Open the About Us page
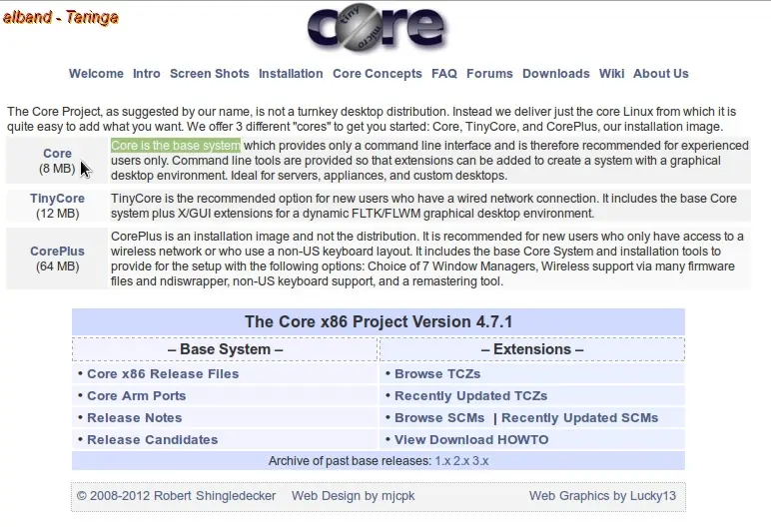The width and height of the screenshot is (771, 532). pos(660,74)
